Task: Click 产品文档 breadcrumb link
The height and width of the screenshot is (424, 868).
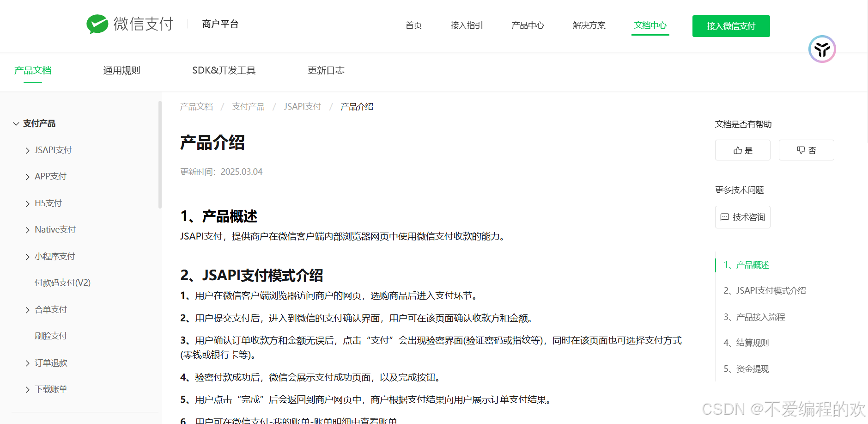Action: click(x=196, y=107)
